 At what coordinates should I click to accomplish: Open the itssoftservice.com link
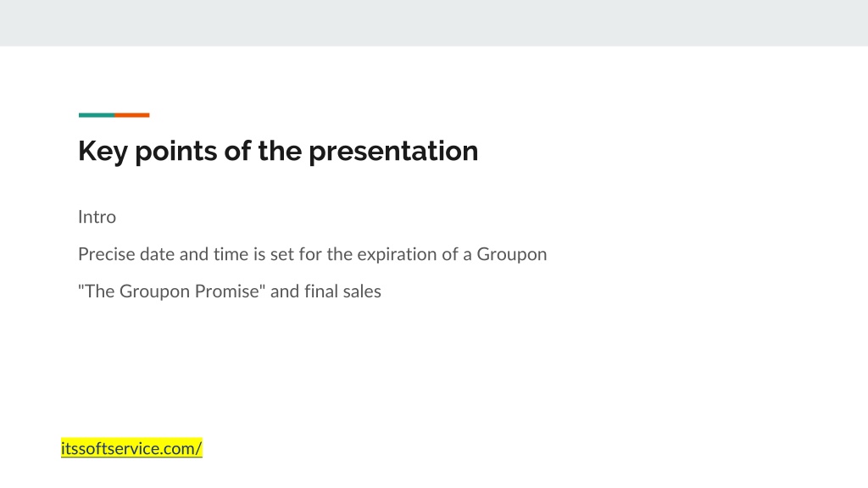click(131, 448)
